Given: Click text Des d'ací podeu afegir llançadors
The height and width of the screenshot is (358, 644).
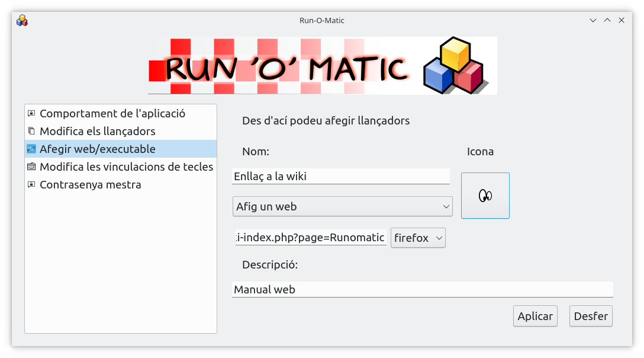Looking at the screenshot, I should point(326,120).
